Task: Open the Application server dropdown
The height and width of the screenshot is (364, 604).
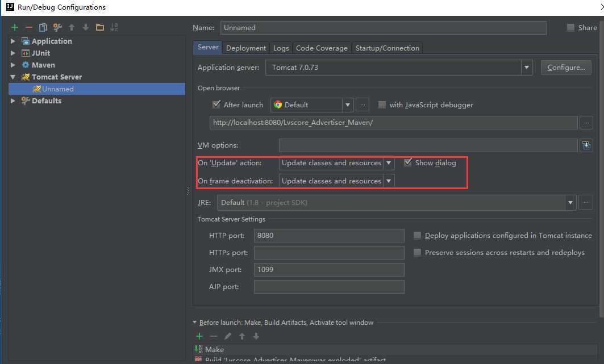Action: tap(399, 68)
